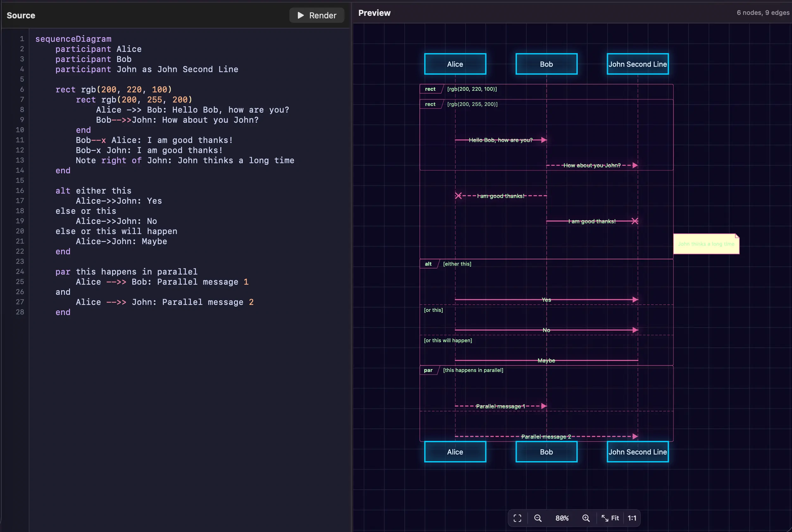Screen dimensions: 792x532
Task: Click 'Parallel message 1' label in diagram
Action: 500,406
